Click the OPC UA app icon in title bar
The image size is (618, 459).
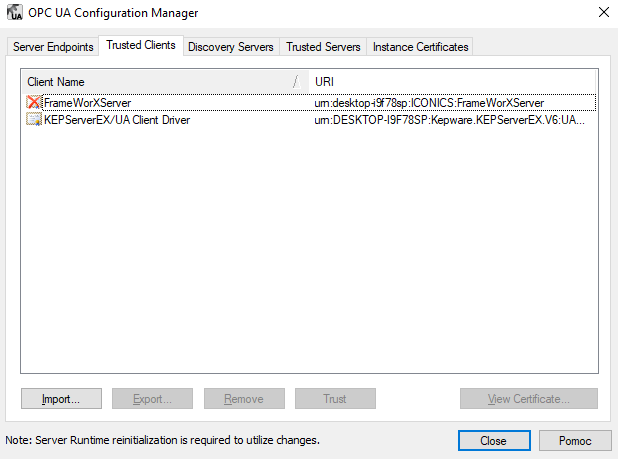tap(15, 12)
